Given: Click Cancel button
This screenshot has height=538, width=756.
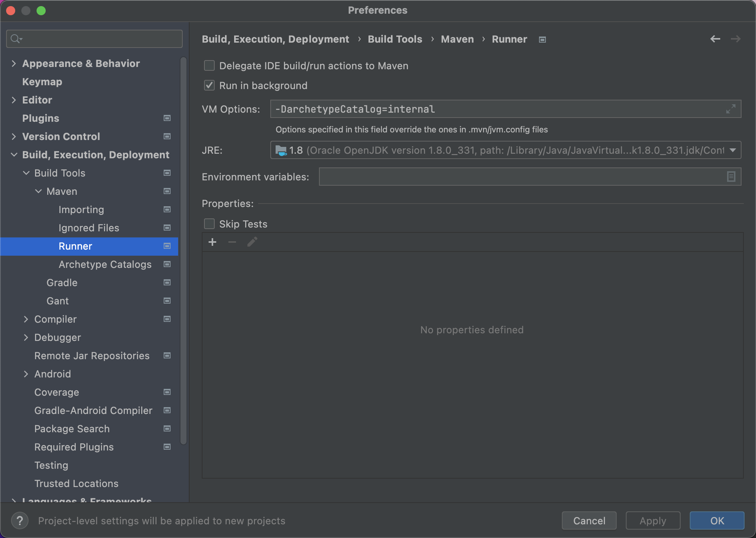Looking at the screenshot, I should coord(589,520).
